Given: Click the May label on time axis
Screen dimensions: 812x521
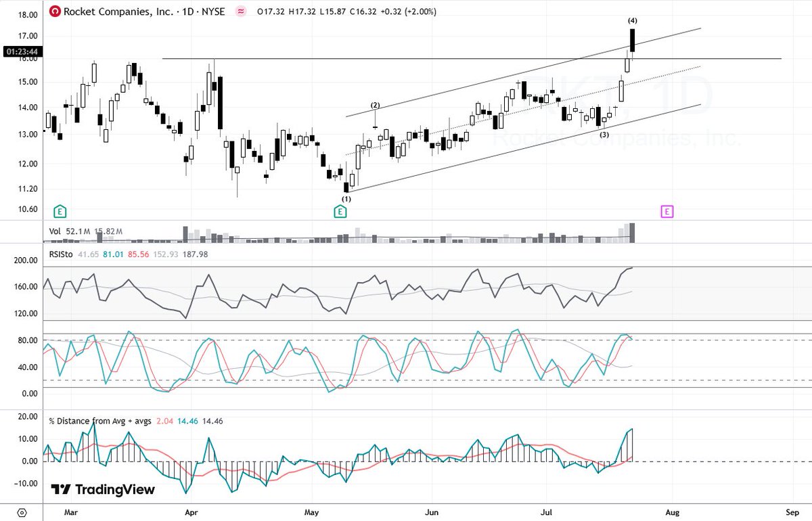Looking at the screenshot, I should [x=313, y=512].
